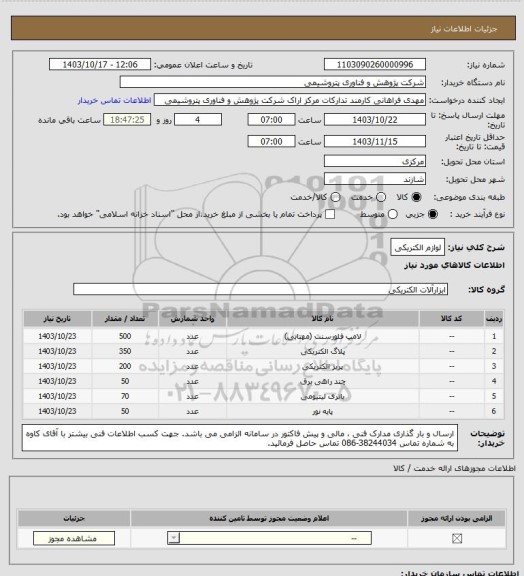Select the متوسط purchase type radio
Screen dimensions: 524x576
[x=392, y=214]
